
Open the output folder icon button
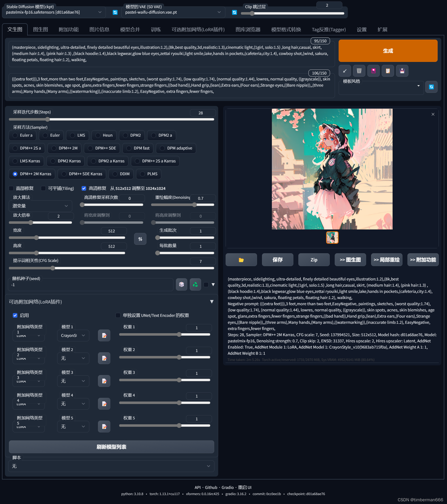coord(241,260)
